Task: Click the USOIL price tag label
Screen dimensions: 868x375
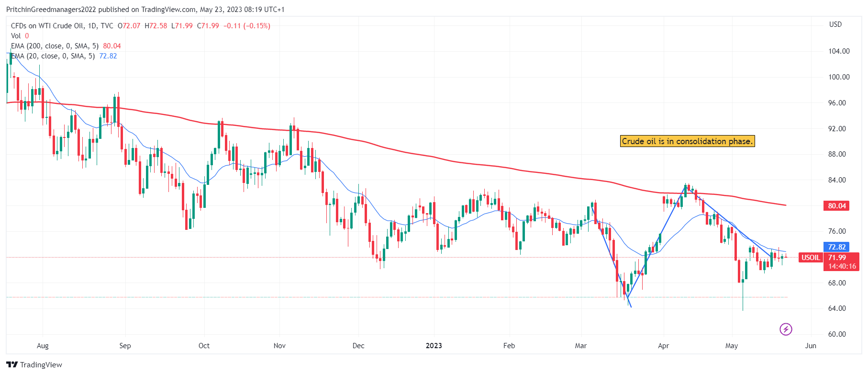Action: coord(811,258)
